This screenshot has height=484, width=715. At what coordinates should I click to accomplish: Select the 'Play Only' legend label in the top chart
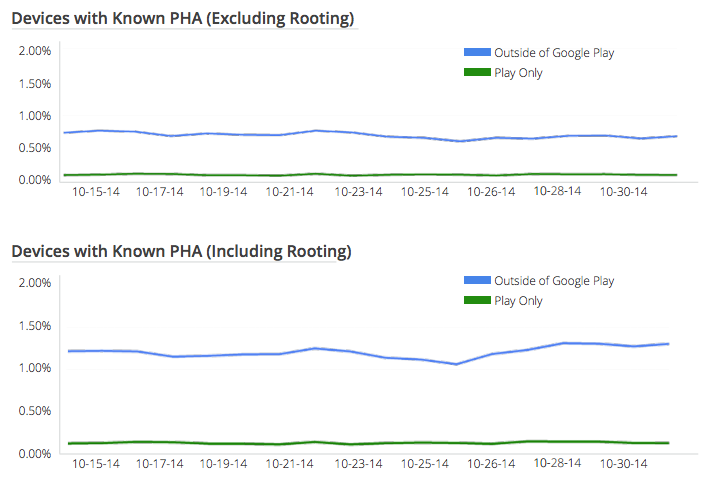[518, 72]
